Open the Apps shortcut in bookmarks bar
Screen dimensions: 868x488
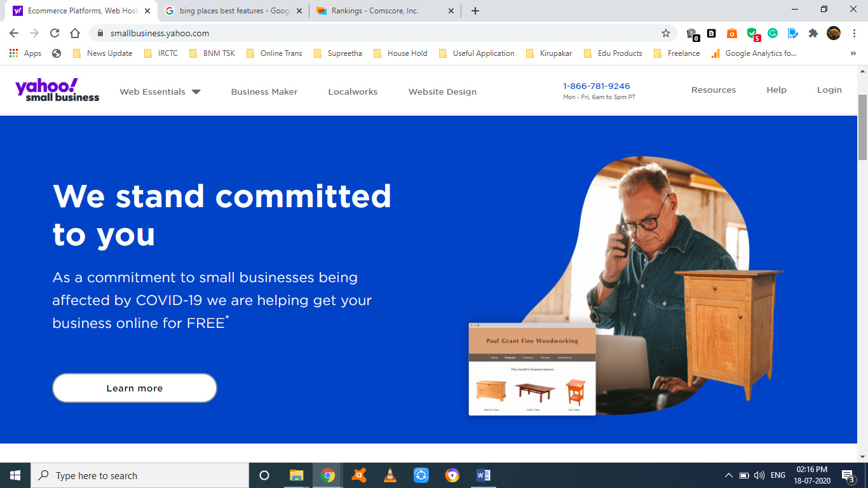point(26,53)
